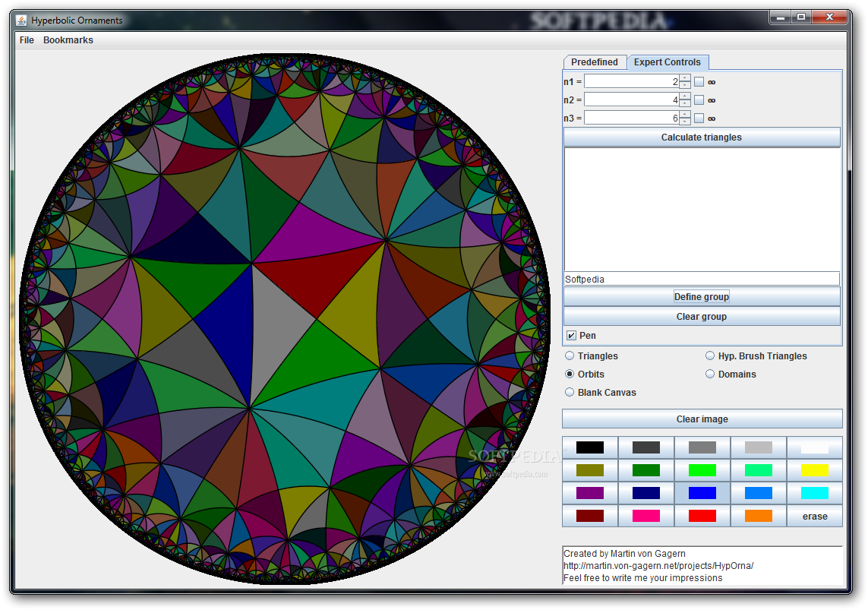Decrease n1 with the down arrow
This screenshot has height=610, width=868.
[685, 85]
